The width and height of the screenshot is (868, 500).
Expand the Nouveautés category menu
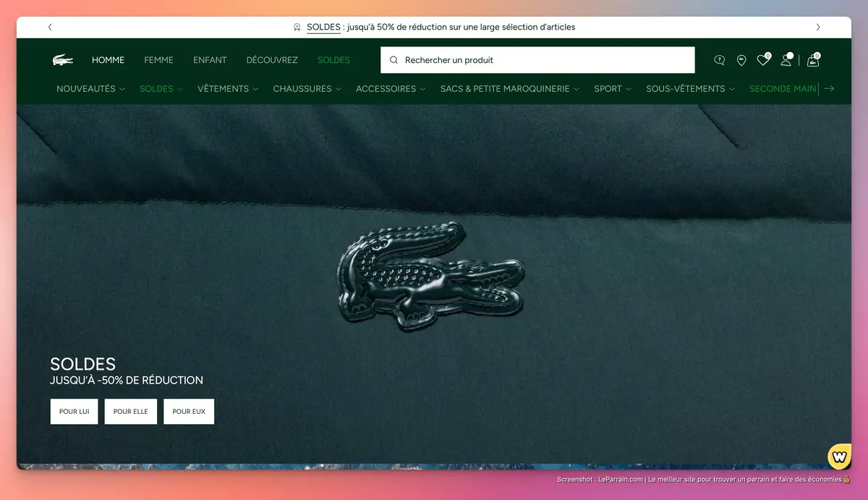(90, 88)
